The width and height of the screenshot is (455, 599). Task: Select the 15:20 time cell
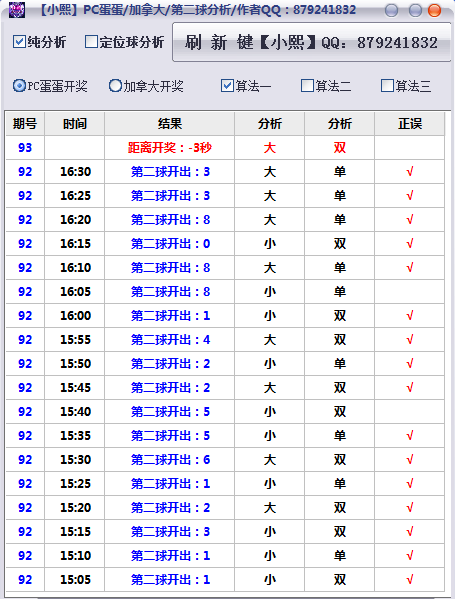75,508
